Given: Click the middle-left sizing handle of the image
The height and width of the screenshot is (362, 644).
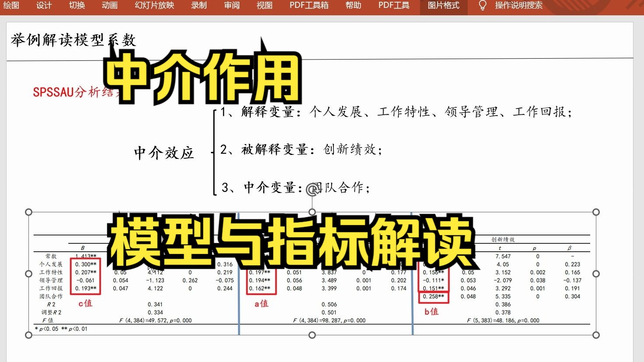Looking at the screenshot, I should click(x=29, y=274).
